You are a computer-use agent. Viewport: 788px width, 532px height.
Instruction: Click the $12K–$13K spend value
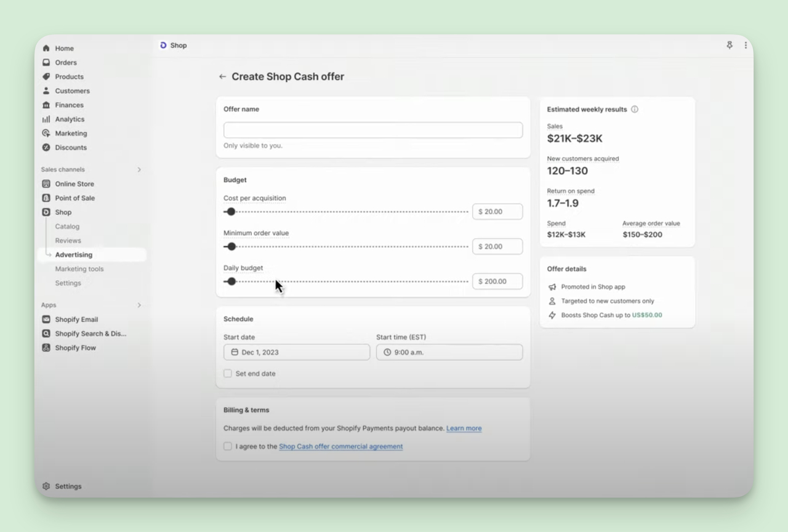[566, 235]
